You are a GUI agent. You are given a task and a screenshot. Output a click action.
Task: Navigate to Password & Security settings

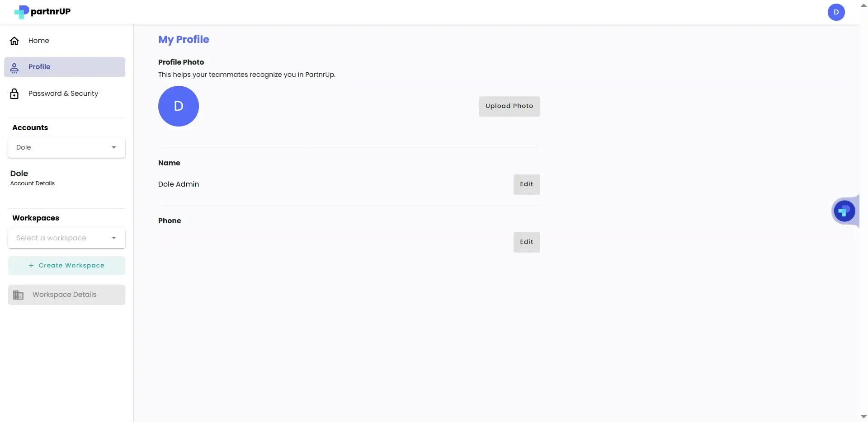tap(63, 94)
